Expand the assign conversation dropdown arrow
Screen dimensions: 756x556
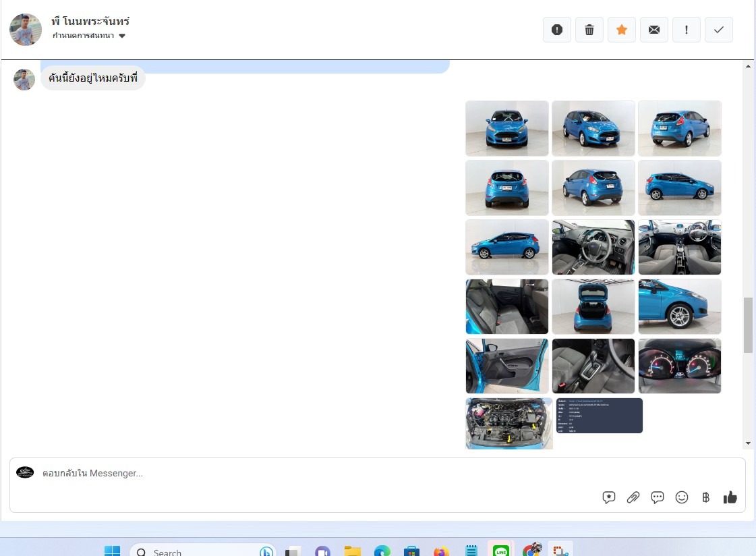122,36
